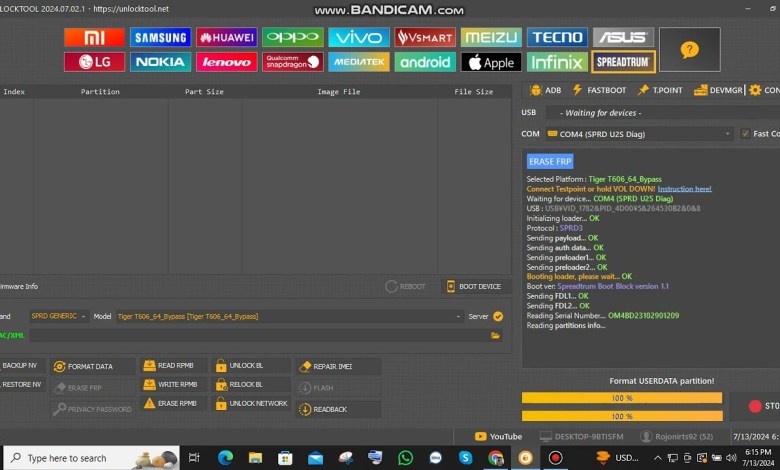Open WhatsApp from the Windows taskbar
The height and width of the screenshot is (470, 780).
[x=405, y=457]
